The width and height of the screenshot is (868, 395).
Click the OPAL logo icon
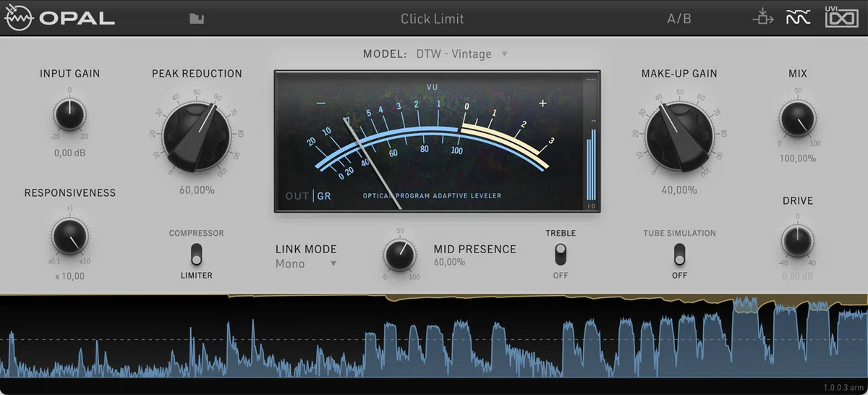tap(20, 19)
